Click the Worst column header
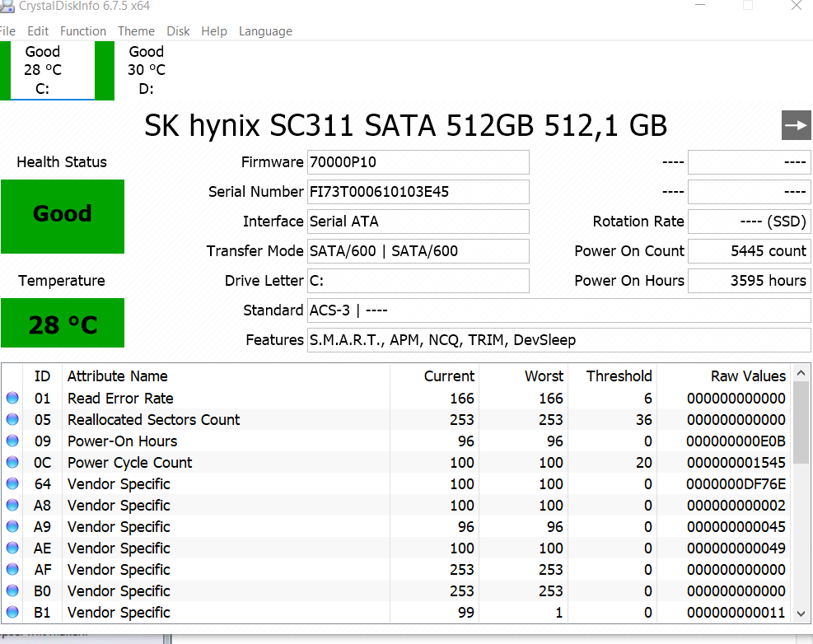 tap(523, 376)
